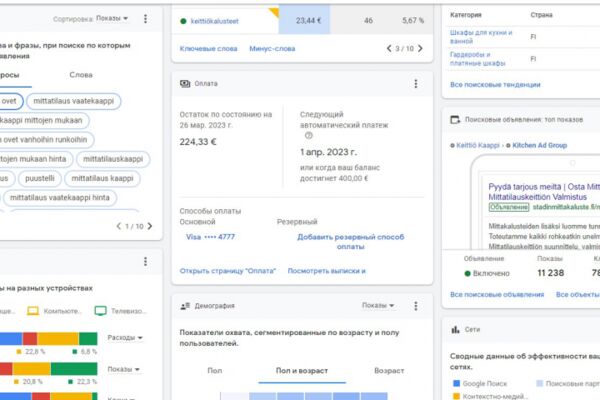
Task: Go to next page of search terms 1/10
Action: 150,226
